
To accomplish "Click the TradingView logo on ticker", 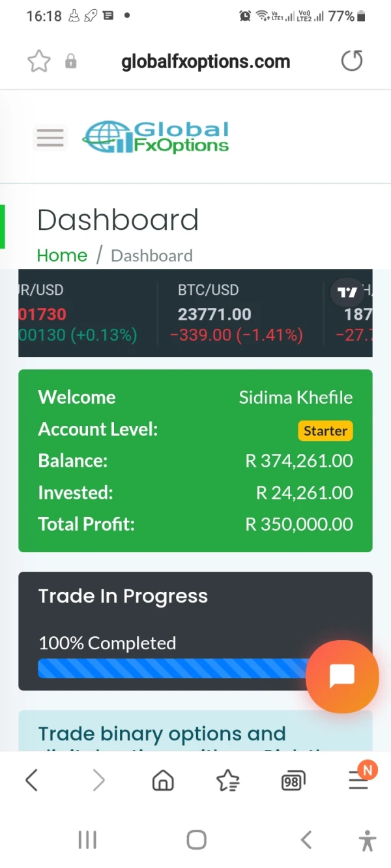I will tap(347, 292).
